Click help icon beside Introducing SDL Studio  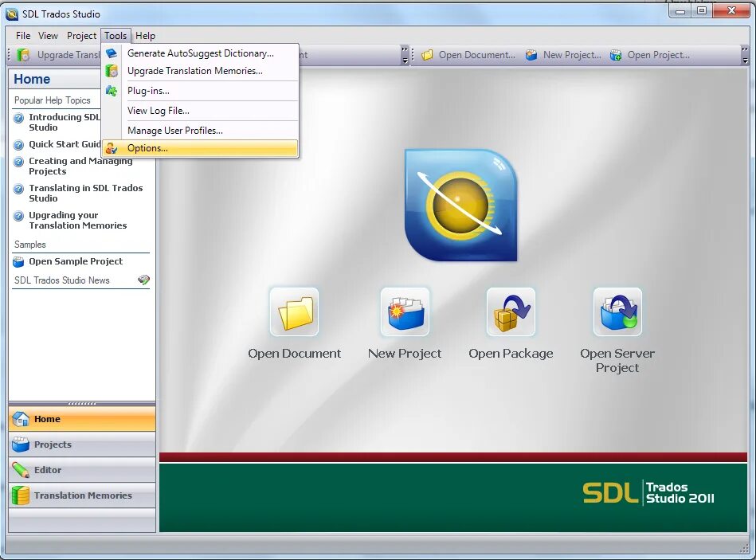18,118
